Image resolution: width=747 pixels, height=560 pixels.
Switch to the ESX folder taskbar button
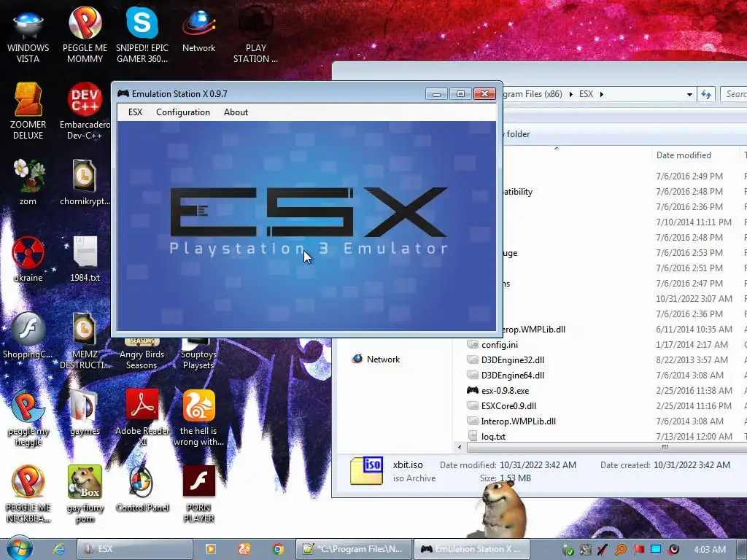pyautogui.click(x=134, y=549)
